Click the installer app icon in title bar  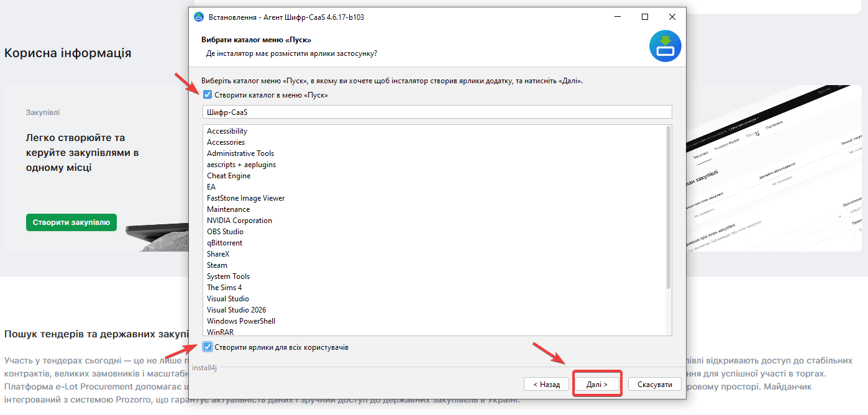199,17
